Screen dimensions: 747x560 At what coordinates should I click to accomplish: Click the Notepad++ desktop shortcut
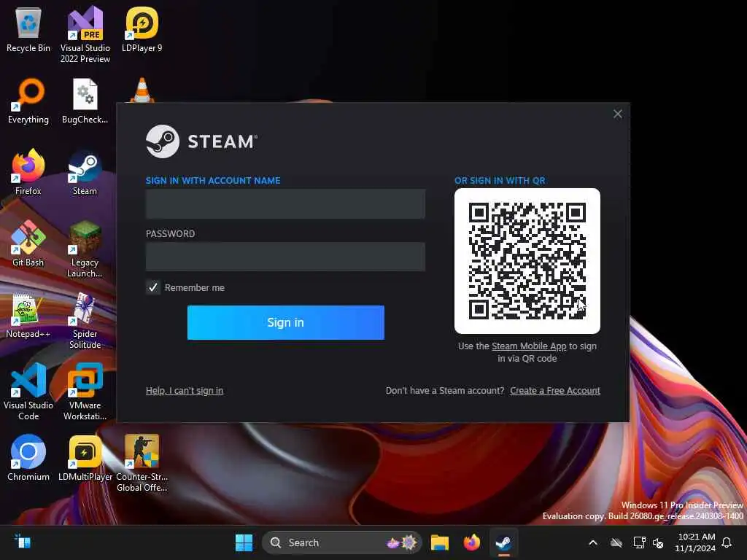click(x=28, y=315)
